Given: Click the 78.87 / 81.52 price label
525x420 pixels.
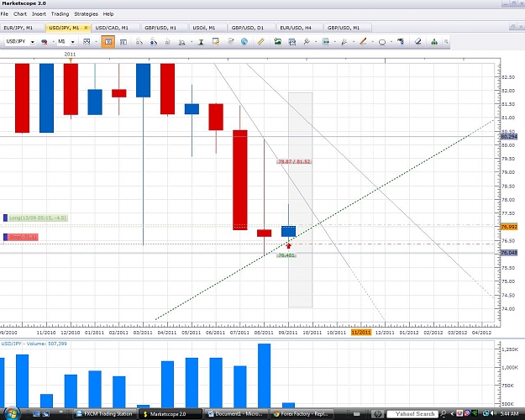Looking at the screenshot, I should pos(294,161).
